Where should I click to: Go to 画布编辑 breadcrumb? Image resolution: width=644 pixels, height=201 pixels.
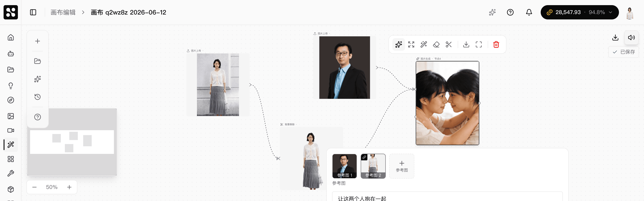(x=63, y=12)
